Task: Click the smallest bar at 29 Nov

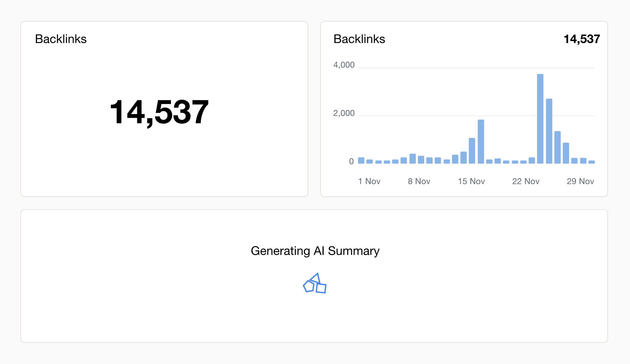Action: (592, 162)
